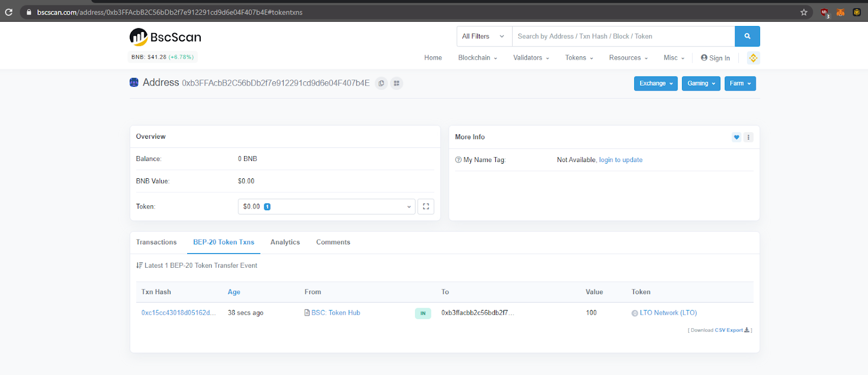Click the BscScan logo
Screen dimensions: 868x375
click(x=165, y=37)
